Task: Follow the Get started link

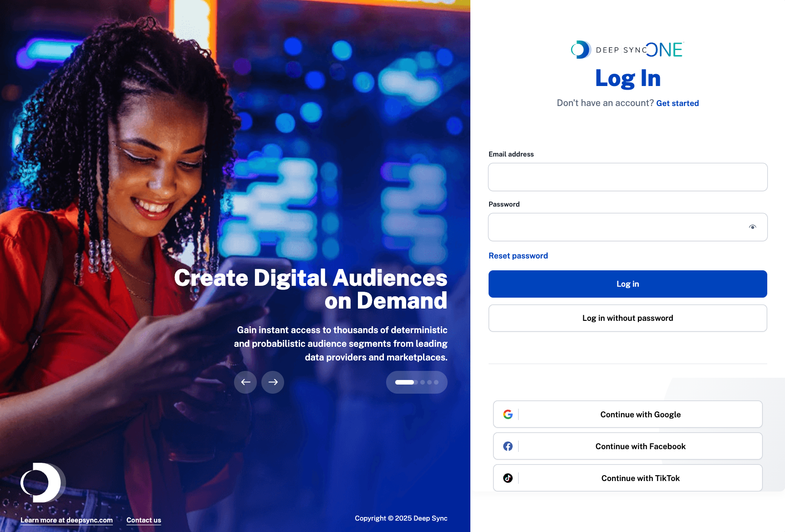Action: [x=677, y=103]
